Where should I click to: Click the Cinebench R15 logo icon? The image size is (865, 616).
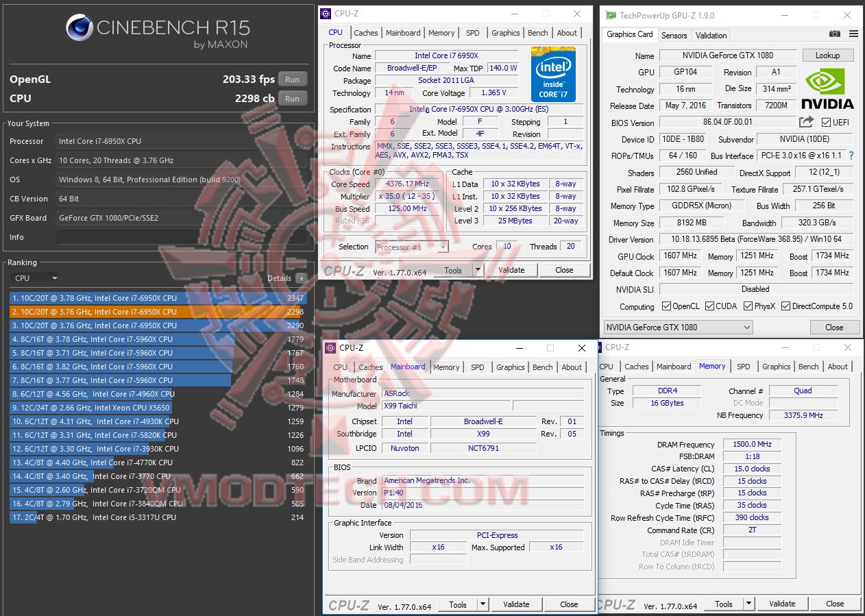tap(80, 28)
